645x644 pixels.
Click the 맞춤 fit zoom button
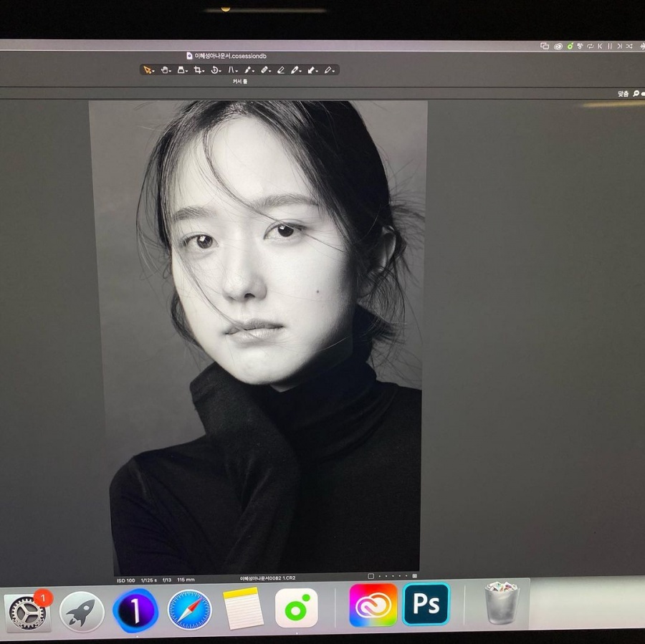pos(623,94)
